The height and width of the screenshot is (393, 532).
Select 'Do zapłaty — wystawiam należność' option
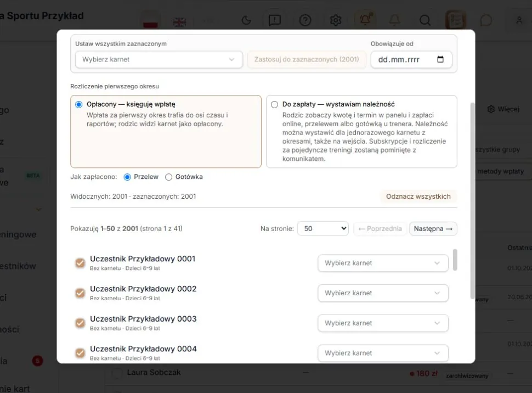click(x=274, y=105)
